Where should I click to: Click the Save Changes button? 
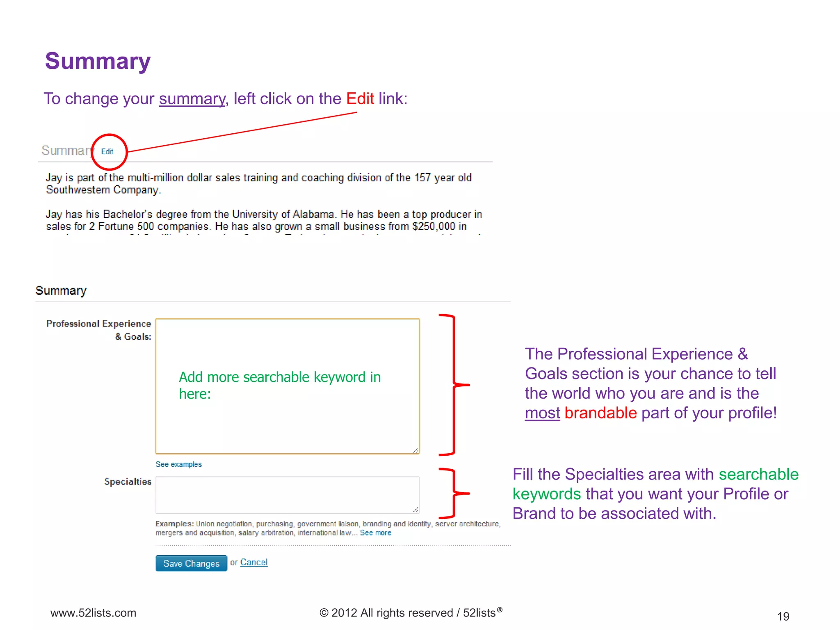[191, 563]
